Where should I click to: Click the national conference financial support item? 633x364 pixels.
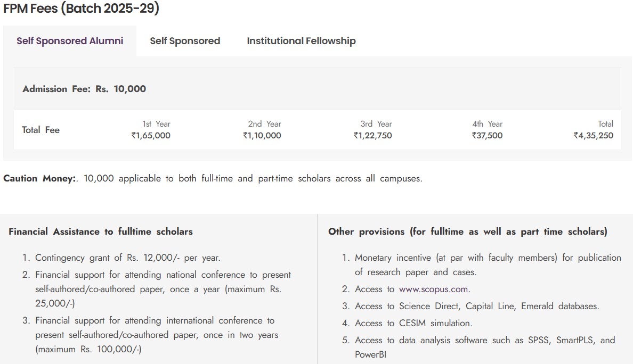[163, 289]
